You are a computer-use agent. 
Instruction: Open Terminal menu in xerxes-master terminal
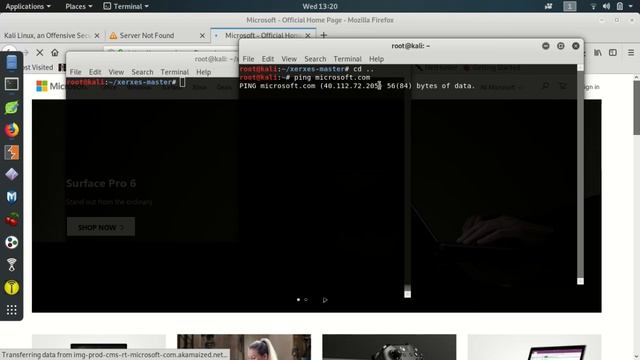[175, 72]
